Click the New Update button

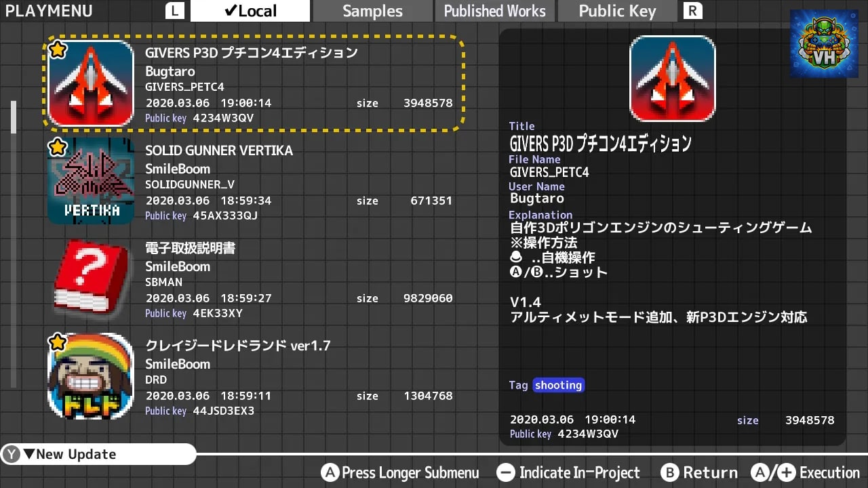click(98, 454)
